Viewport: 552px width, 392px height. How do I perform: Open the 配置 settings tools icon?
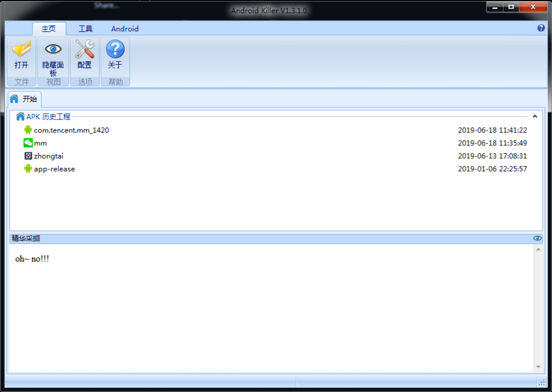point(85,49)
